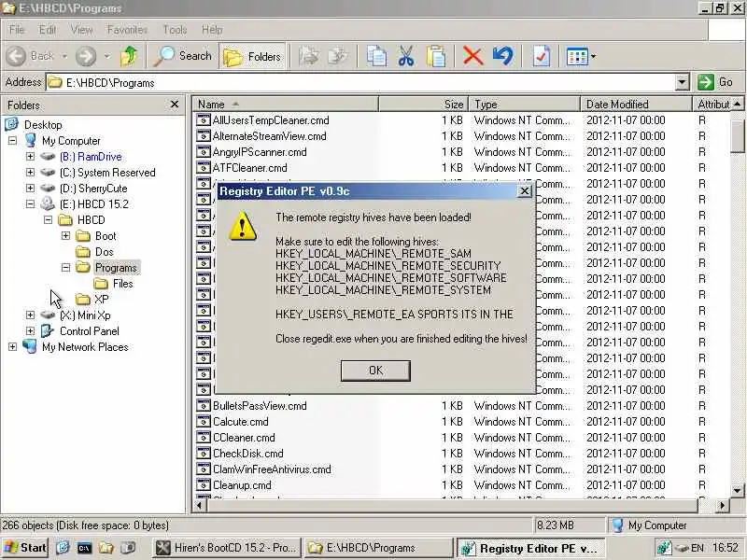The width and height of the screenshot is (747, 560).
Task: Click the EN language tray indicator
Action: tap(697, 548)
